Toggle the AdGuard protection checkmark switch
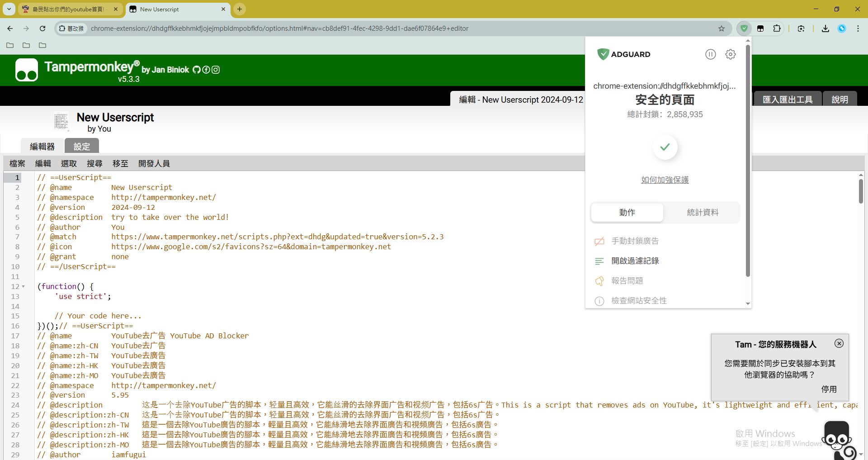Image resolution: width=868 pixels, height=460 pixels. coord(665,147)
